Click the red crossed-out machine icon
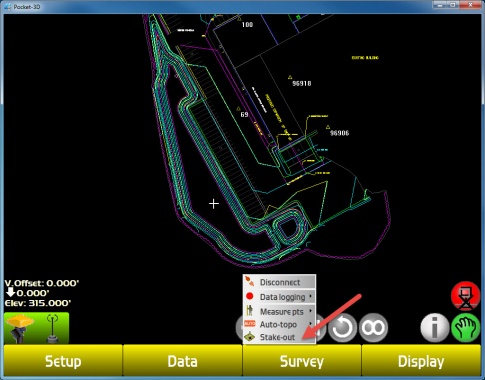Image resolution: width=485 pixels, height=380 pixels. tap(466, 296)
